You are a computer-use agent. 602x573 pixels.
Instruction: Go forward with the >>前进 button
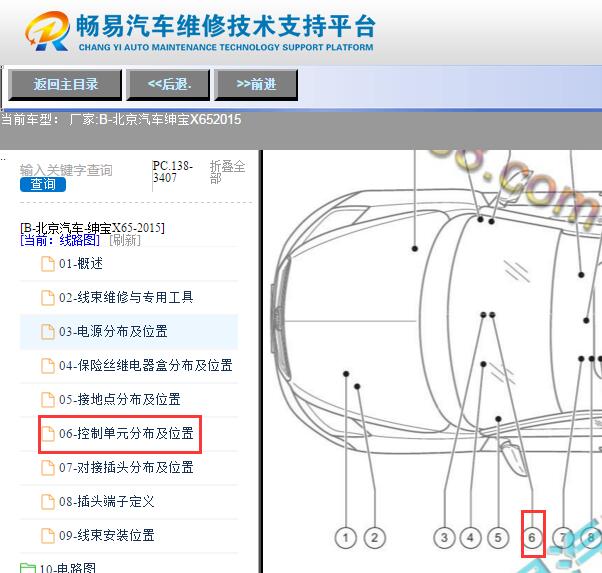coord(256,85)
